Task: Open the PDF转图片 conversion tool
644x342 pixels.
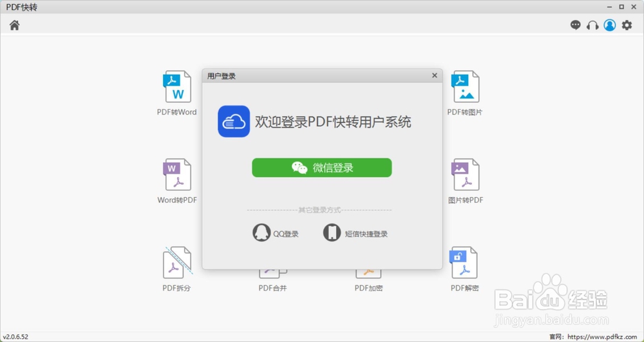Action: [x=465, y=93]
